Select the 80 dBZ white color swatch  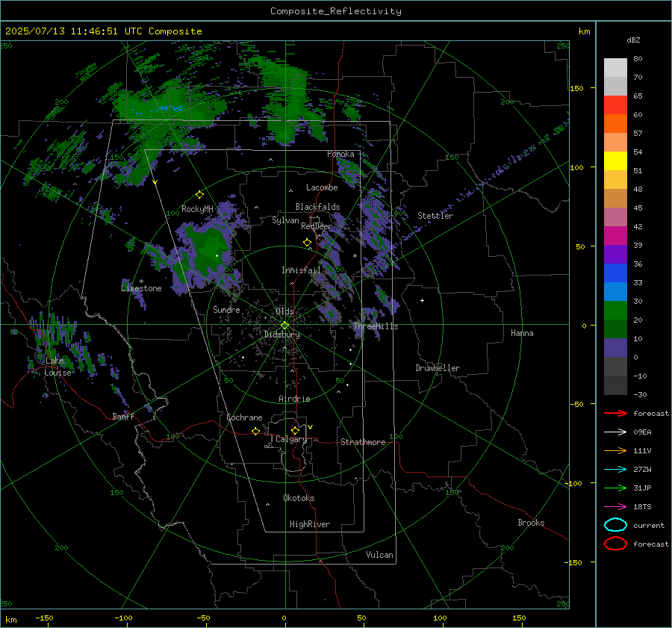[x=615, y=67]
